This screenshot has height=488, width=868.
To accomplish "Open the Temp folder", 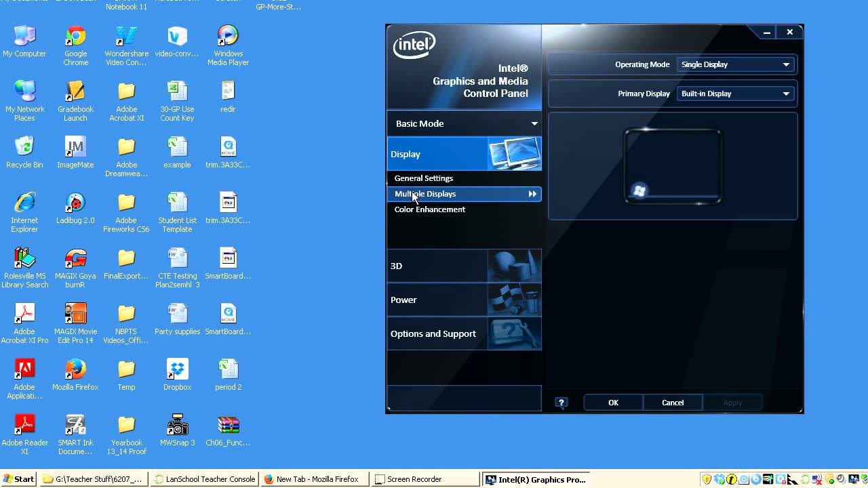I will pos(126,375).
